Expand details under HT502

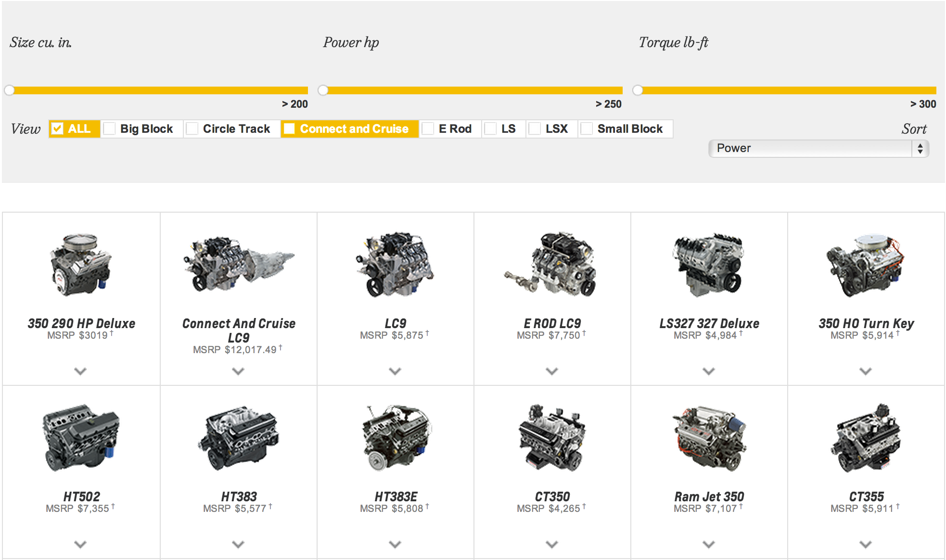click(80, 544)
